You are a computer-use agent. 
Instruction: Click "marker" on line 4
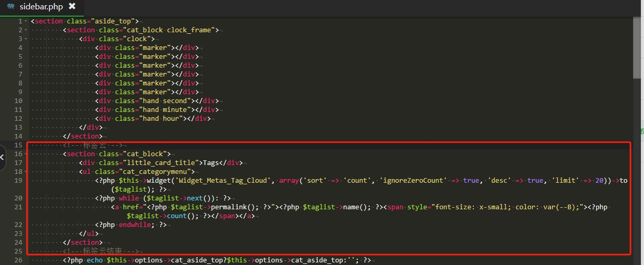pyautogui.click(x=156, y=48)
